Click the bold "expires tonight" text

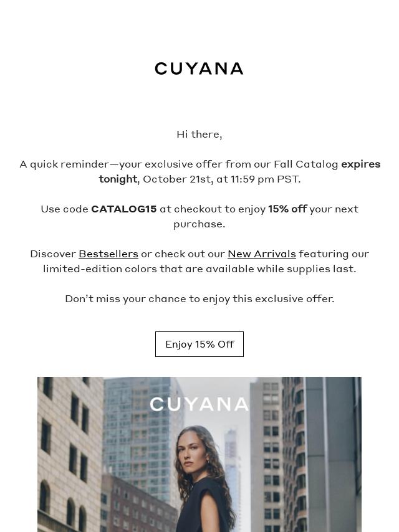coord(360,164)
